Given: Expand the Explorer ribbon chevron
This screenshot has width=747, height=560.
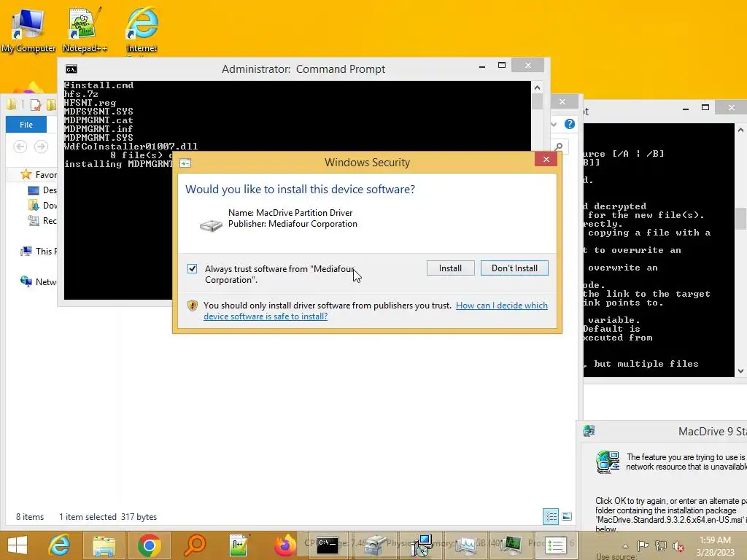Looking at the screenshot, I should [554, 124].
